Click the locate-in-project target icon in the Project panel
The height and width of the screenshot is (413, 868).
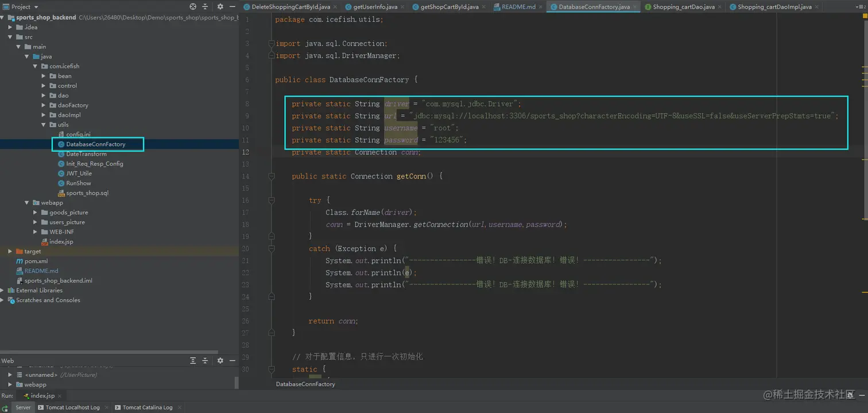click(x=193, y=6)
